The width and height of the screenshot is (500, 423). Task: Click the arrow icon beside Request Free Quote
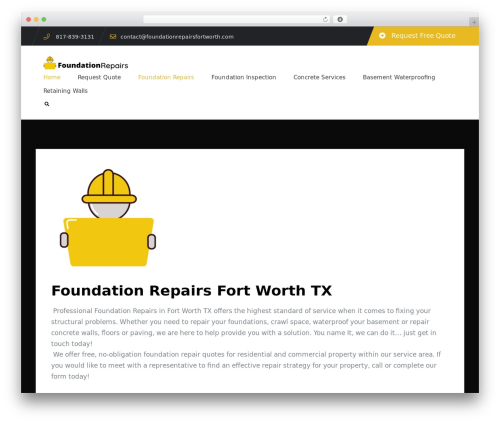click(x=382, y=35)
